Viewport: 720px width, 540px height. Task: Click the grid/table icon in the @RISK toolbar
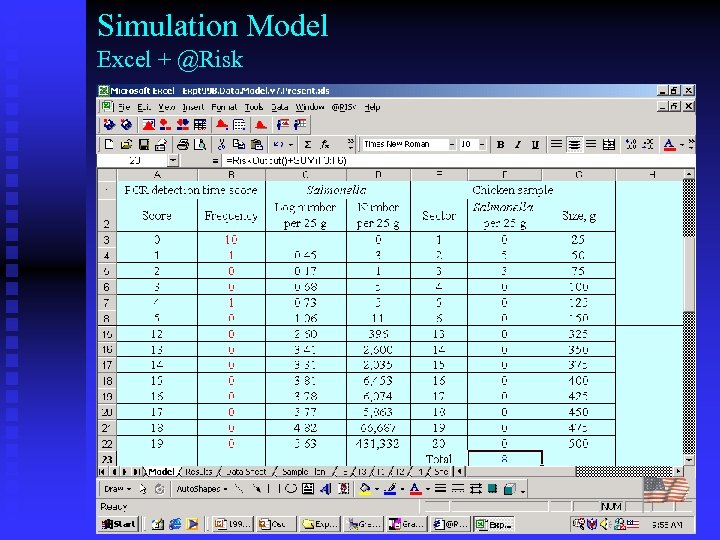coord(200,124)
